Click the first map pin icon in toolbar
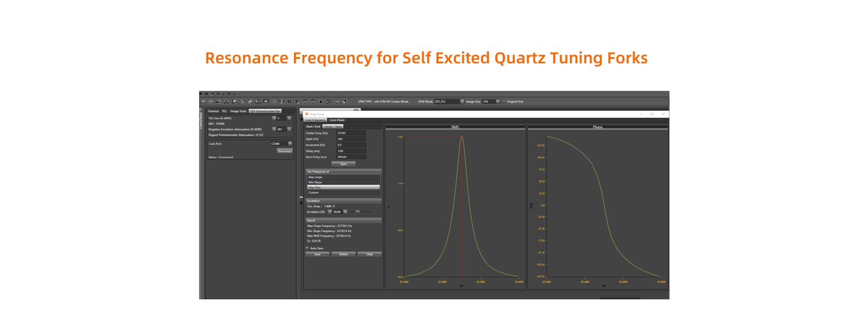This screenshot has height=335, width=868. click(305, 101)
